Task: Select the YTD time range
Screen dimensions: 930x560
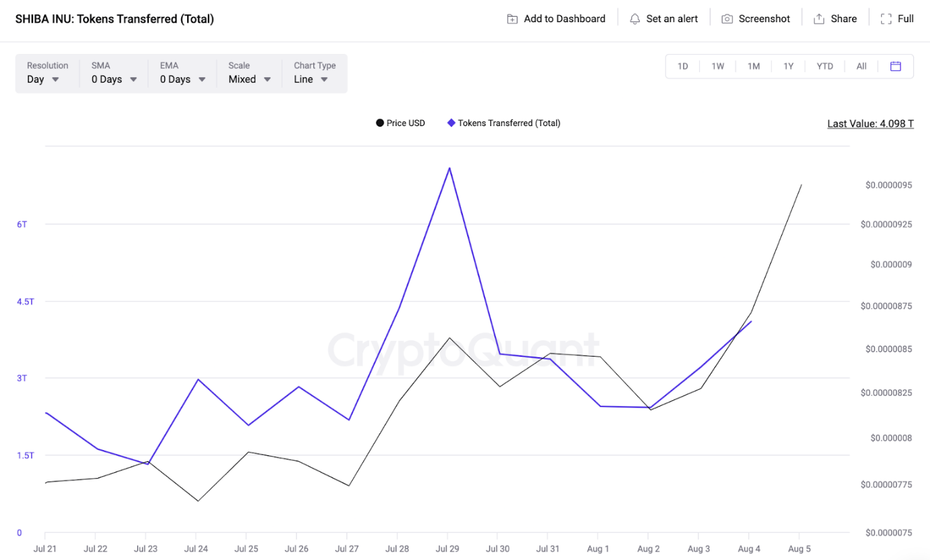Action: [x=825, y=66]
